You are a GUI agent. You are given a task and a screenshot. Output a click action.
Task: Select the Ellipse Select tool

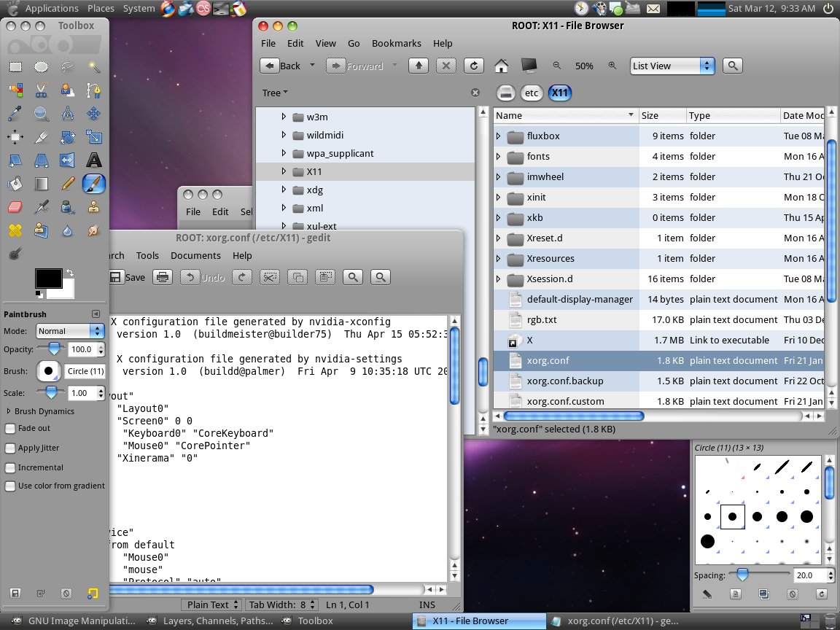42,67
